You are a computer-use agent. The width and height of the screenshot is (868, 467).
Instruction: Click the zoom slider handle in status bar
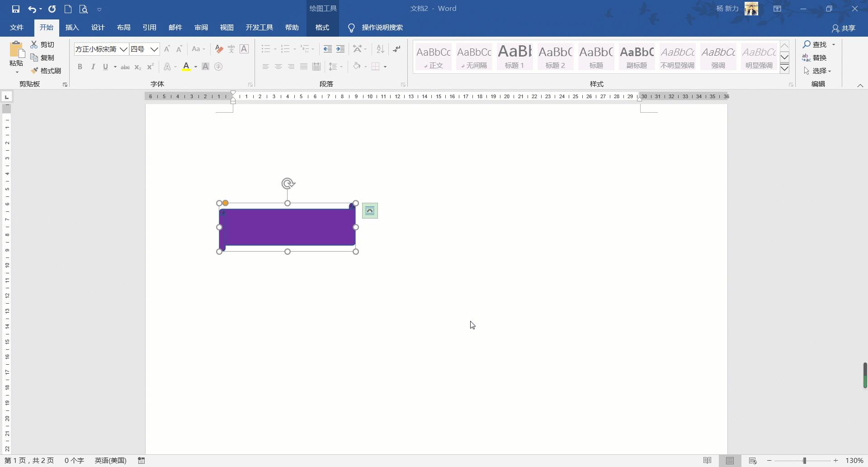(805, 461)
